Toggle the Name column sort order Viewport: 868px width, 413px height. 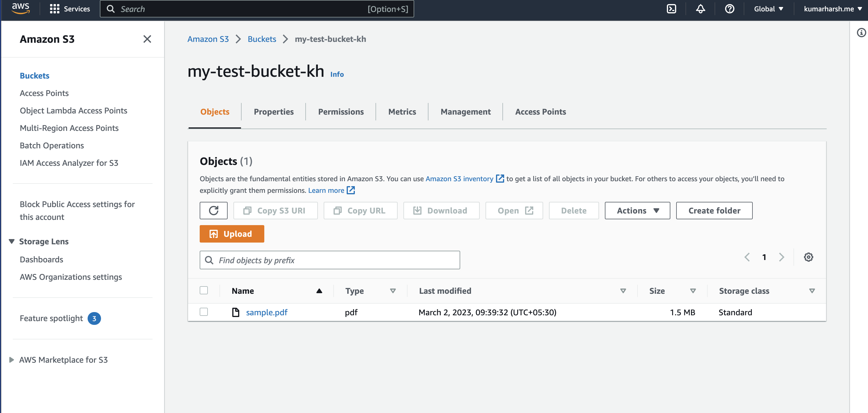pos(319,291)
